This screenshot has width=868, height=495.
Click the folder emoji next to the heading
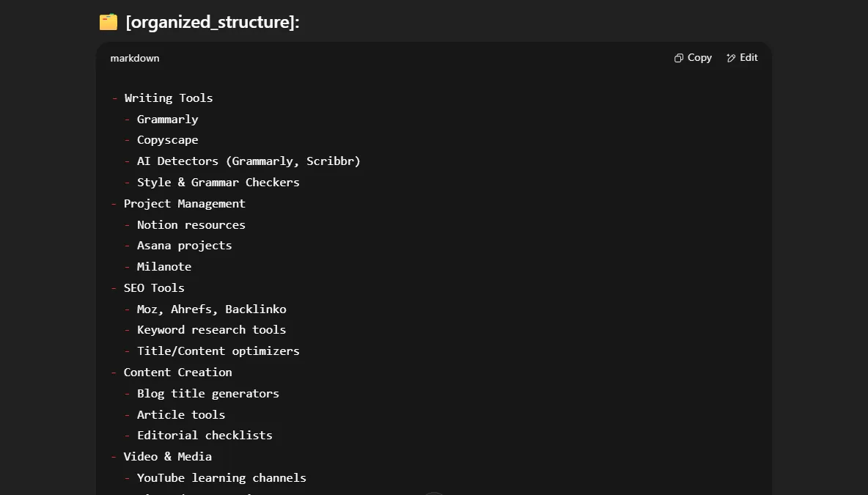pyautogui.click(x=108, y=21)
